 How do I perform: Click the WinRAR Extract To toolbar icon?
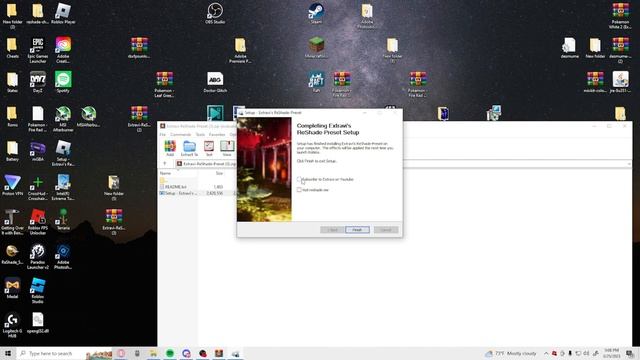coord(189,148)
